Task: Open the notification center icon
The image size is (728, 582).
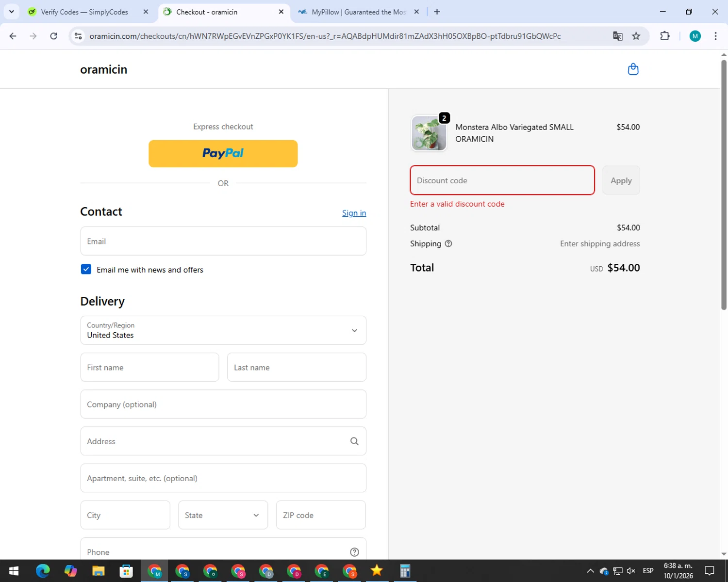Action: tap(710, 571)
